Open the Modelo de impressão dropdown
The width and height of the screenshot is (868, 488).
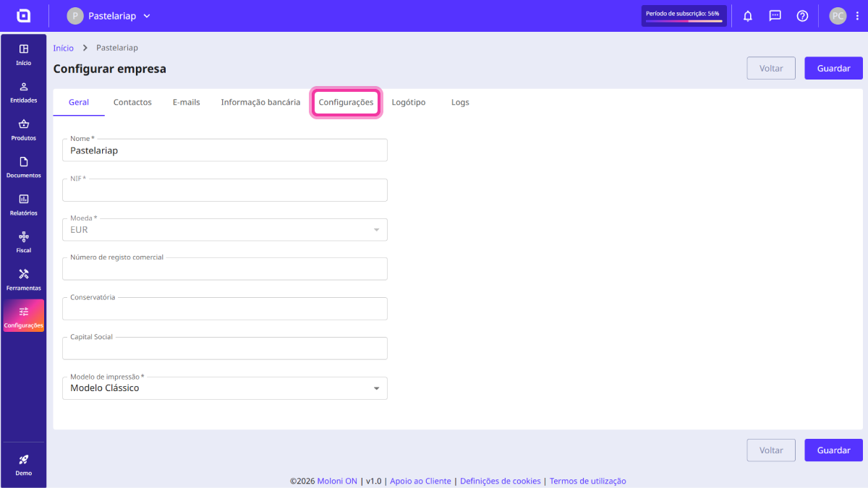(225, 388)
